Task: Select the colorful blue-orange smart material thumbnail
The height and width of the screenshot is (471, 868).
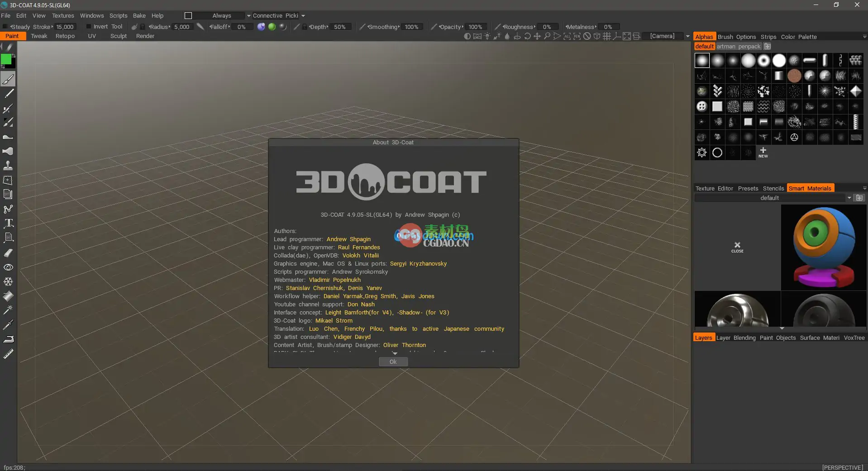Action: [x=824, y=247]
